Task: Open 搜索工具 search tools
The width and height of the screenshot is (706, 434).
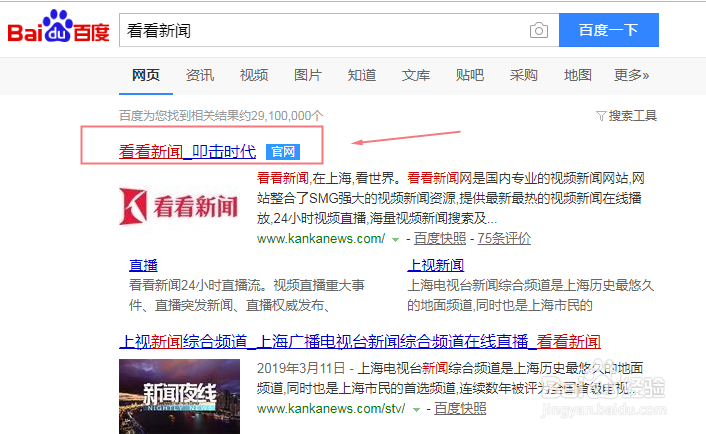Action: pyautogui.click(x=633, y=116)
